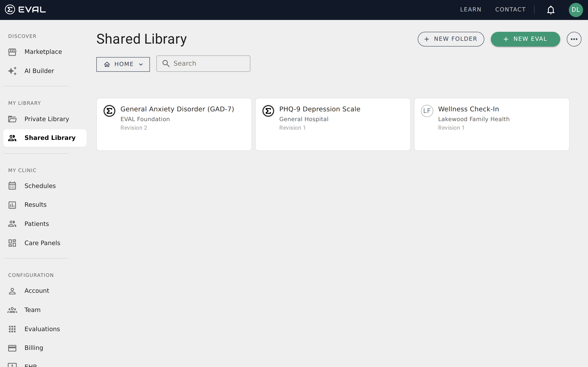This screenshot has width=588, height=367.
Task: Open the Wellness Check-In evaluation
Action: click(492, 124)
